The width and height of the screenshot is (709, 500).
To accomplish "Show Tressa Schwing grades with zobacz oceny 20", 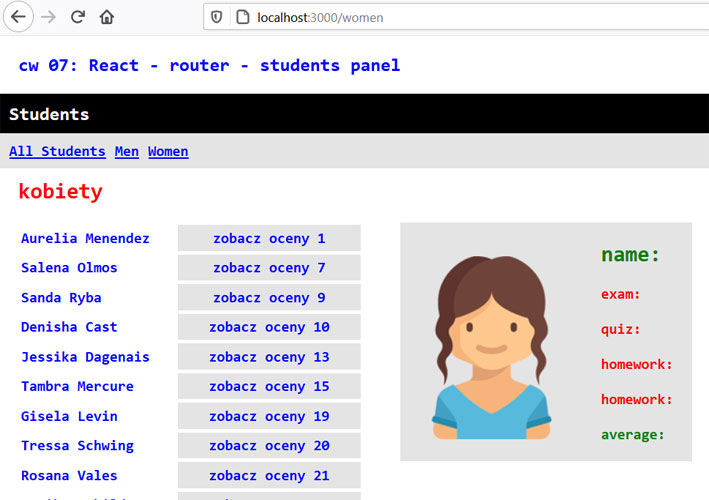I will point(269,446).
